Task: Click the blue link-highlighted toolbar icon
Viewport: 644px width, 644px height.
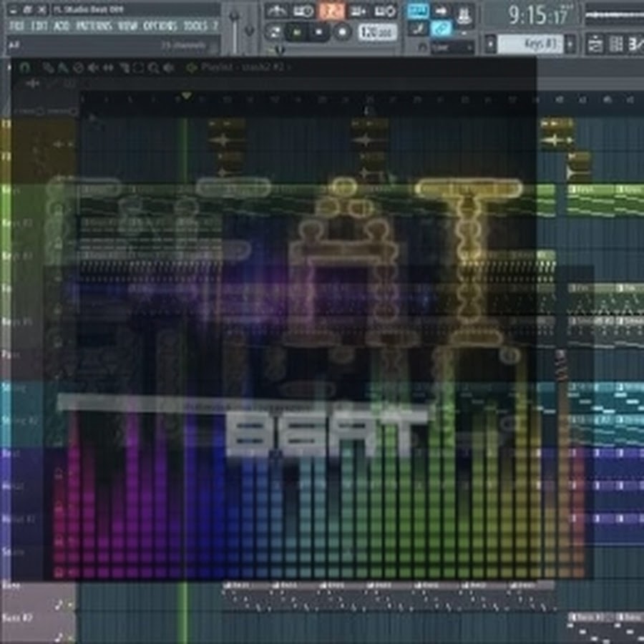Action: [441, 29]
